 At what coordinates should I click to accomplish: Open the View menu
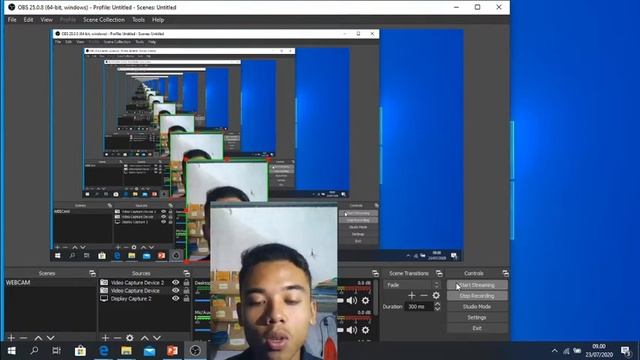(46, 20)
